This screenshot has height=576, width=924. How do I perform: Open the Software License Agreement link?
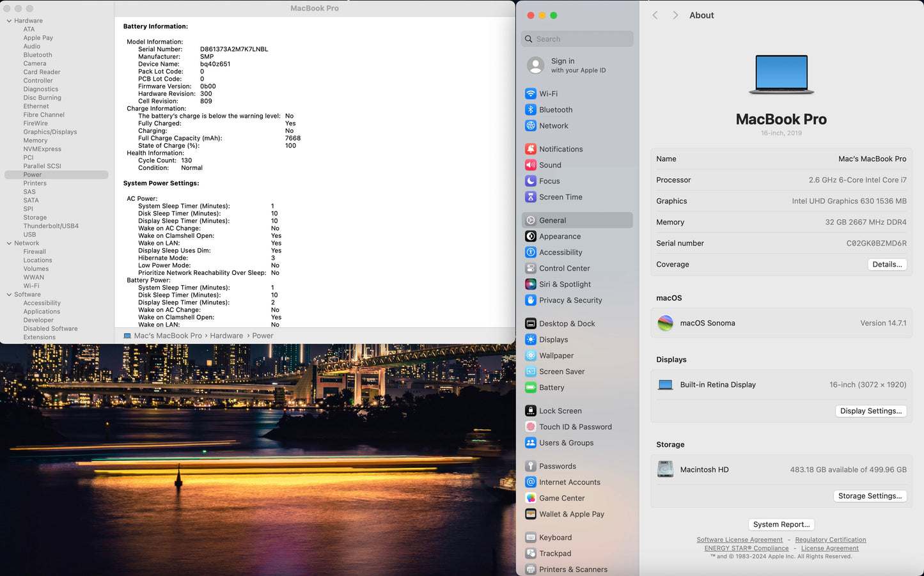click(739, 540)
